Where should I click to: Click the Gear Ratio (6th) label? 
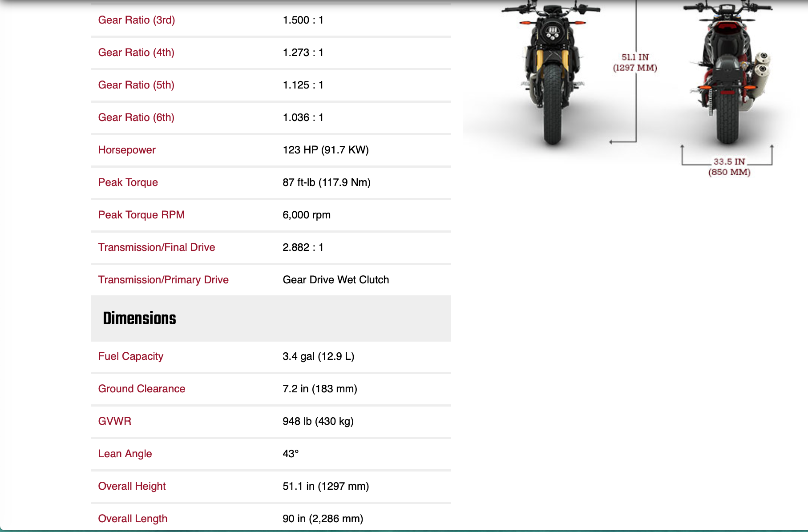[x=136, y=117]
